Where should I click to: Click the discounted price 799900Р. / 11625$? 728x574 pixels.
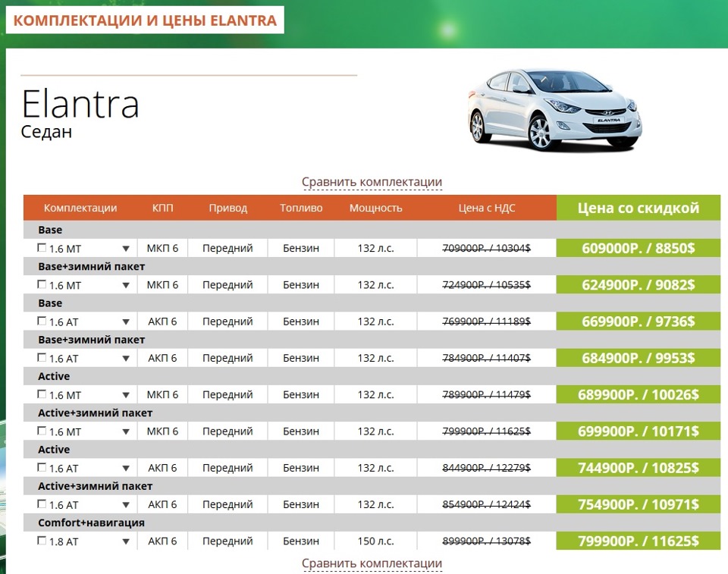(x=639, y=541)
